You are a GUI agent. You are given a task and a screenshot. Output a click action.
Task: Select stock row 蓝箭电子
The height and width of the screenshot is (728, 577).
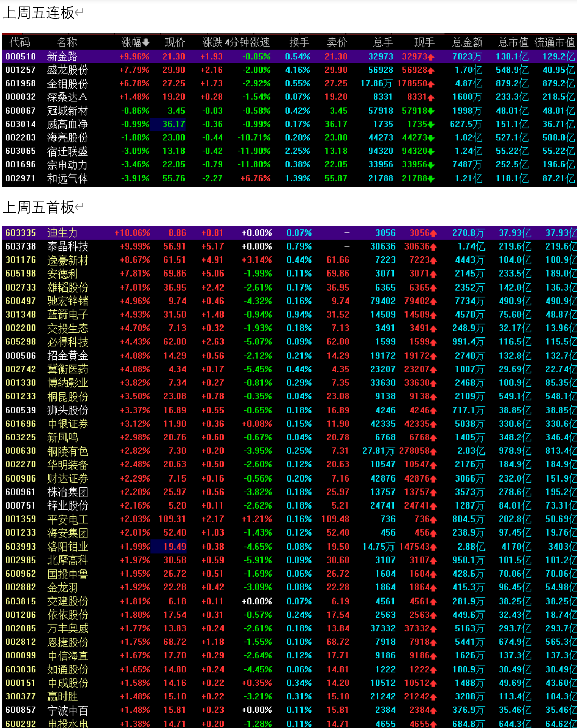point(290,315)
